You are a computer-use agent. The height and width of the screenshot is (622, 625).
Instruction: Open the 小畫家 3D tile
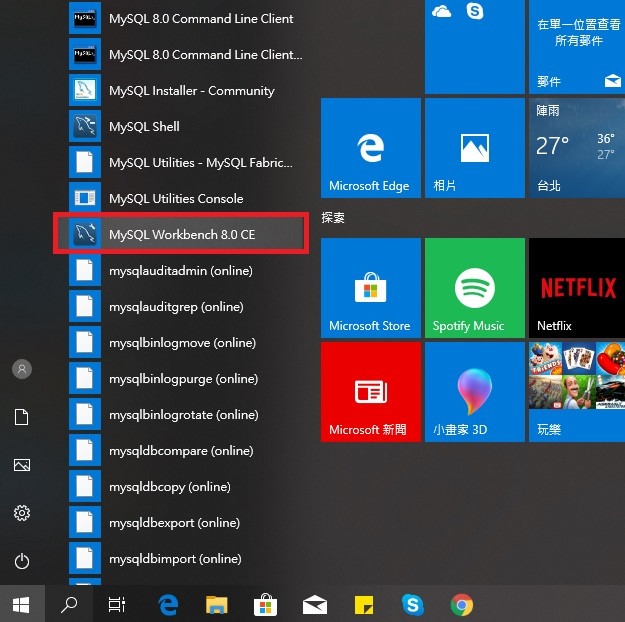point(475,392)
